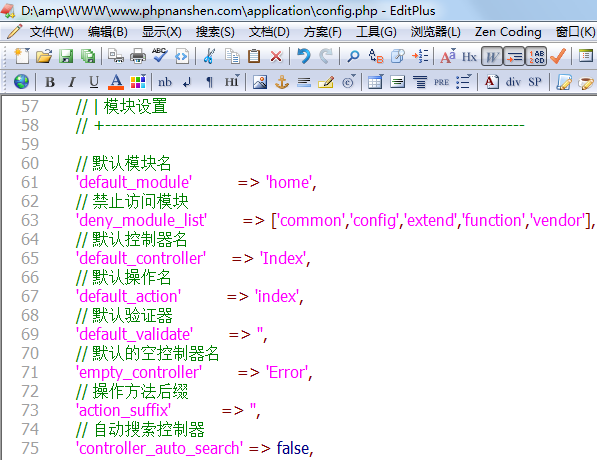The height and width of the screenshot is (460, 597).
Task: Click 'default_module' text on line 61
Action: point(134,182)
